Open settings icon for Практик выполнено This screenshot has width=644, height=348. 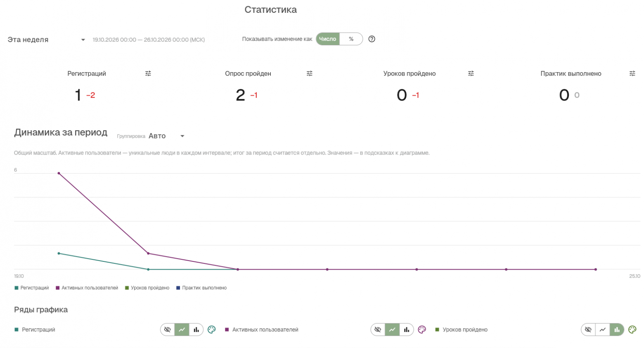(x=632, y=73)
